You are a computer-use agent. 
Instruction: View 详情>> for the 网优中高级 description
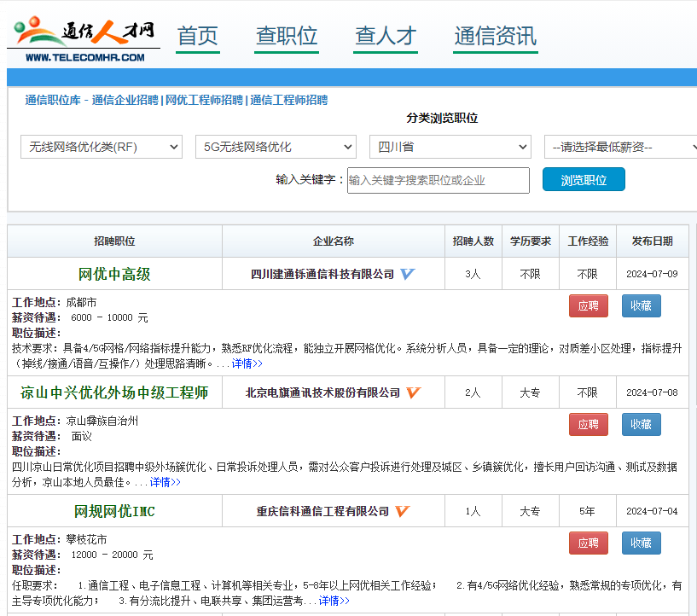(247, 363)
